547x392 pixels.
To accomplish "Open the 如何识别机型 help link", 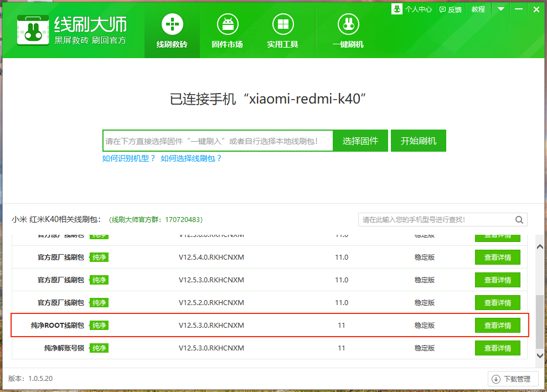I will 128,158.
